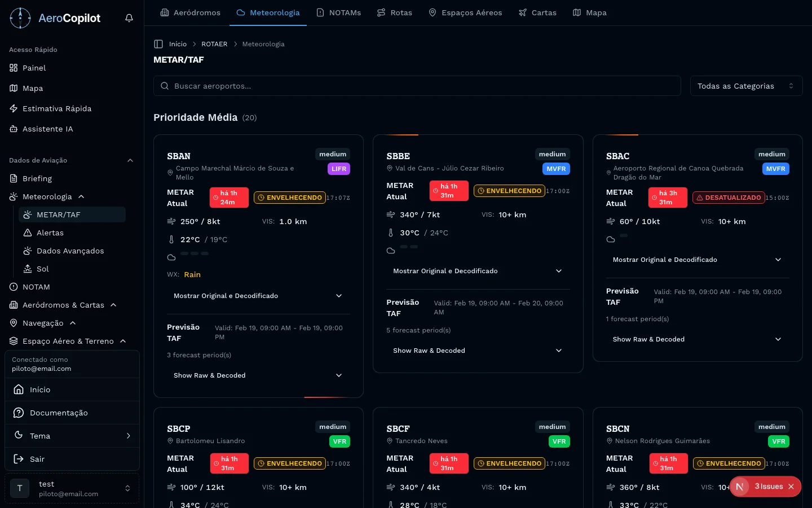Toggle sidebar panel icon beside Início breadcrumb
812x508 pixels.
pos(158,44)
